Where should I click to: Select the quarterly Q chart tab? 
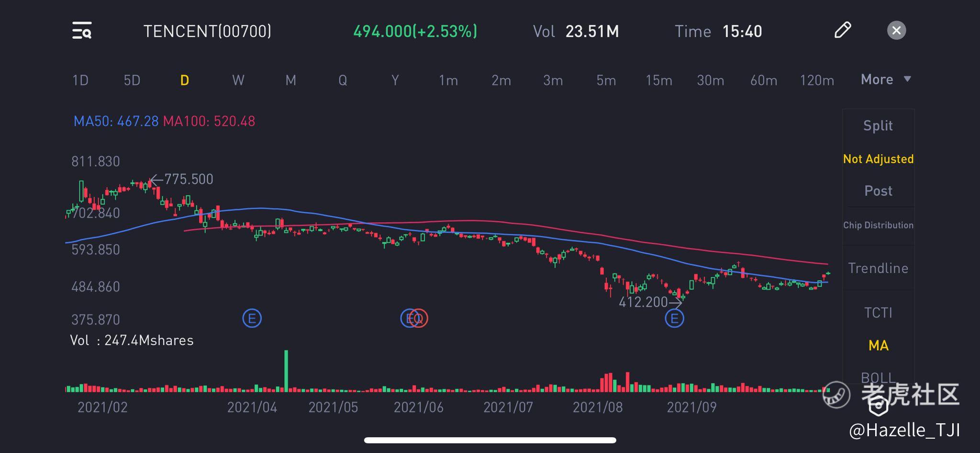[343, 80]
